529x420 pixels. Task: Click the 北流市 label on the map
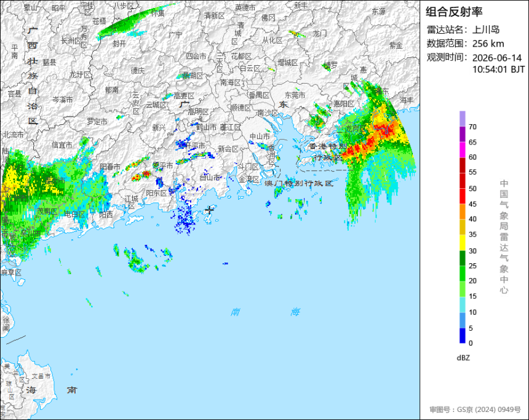click(14, 135)
